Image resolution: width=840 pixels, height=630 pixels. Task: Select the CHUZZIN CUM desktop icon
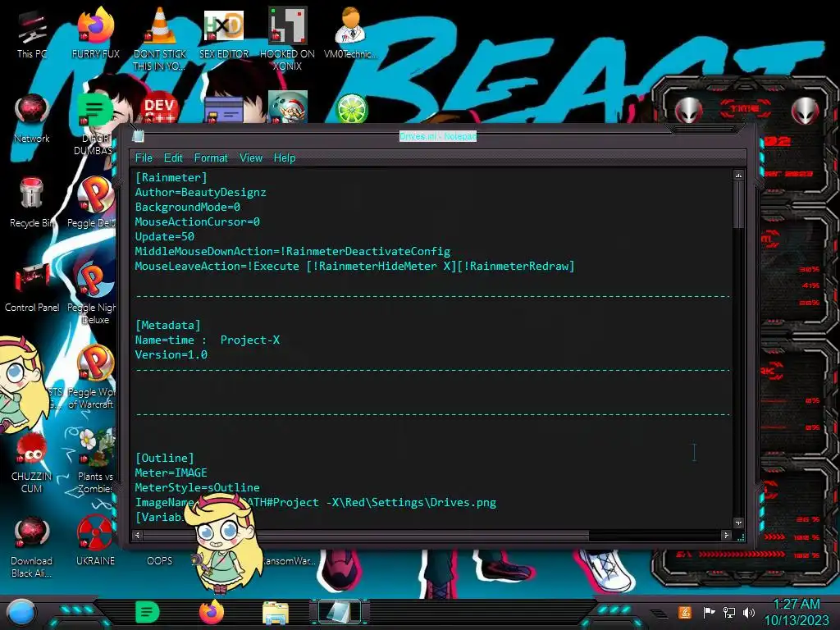point(32,462)
